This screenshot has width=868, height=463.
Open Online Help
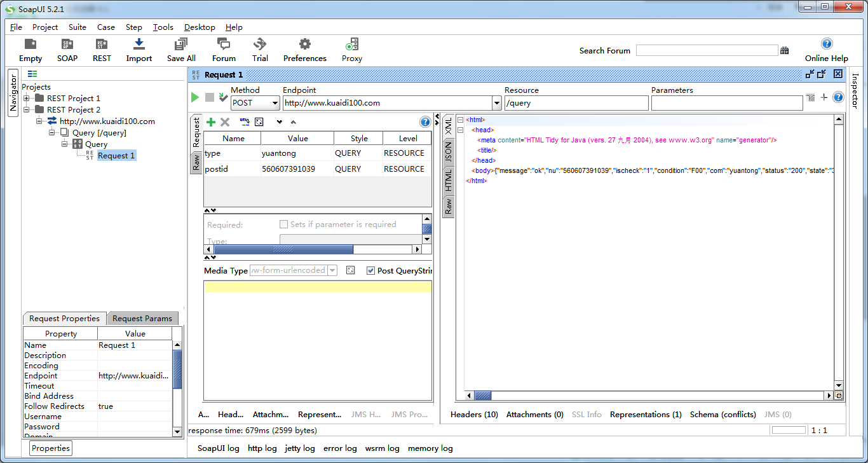coord(826,50)
